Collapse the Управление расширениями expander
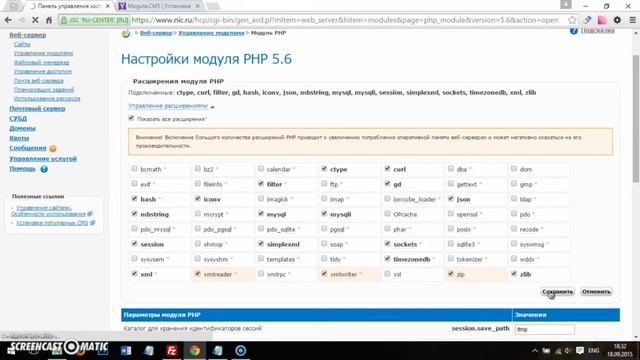640x360 pixels. 168,106
